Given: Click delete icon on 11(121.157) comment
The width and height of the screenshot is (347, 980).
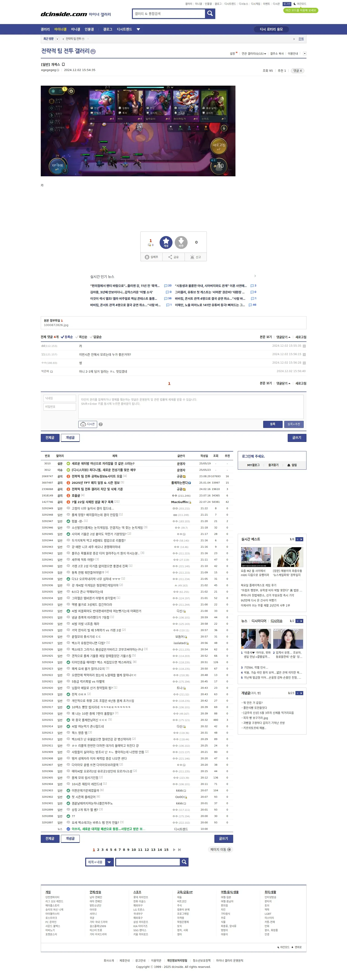Looking at the screenshot, I should click(x=304, y=355).
